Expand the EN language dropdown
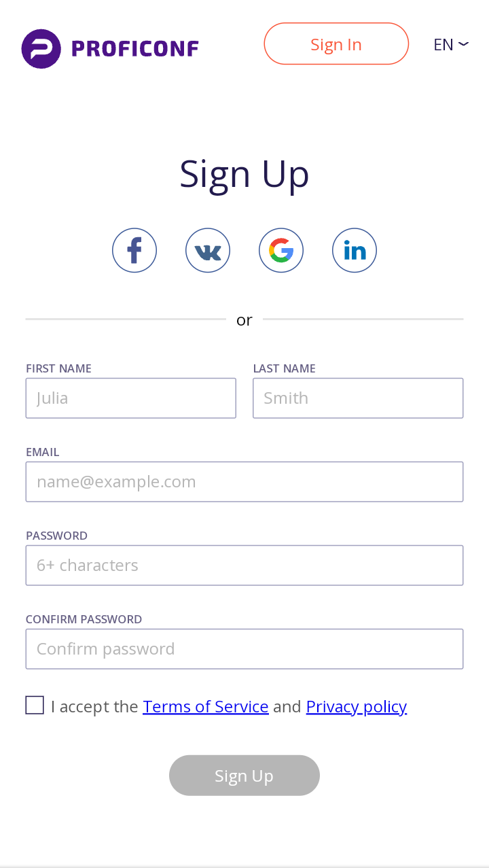Screen dimensions: 489x868 point(451,44)
